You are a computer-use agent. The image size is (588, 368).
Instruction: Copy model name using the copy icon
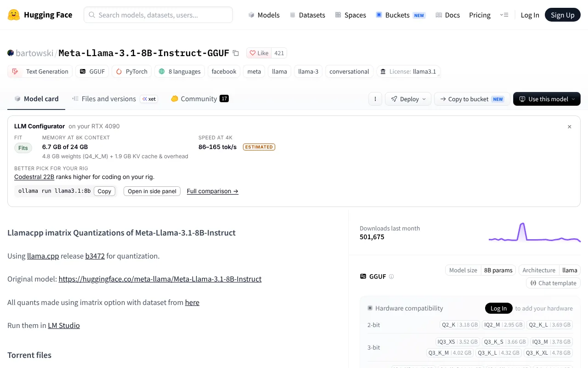[x=236, y=53]
